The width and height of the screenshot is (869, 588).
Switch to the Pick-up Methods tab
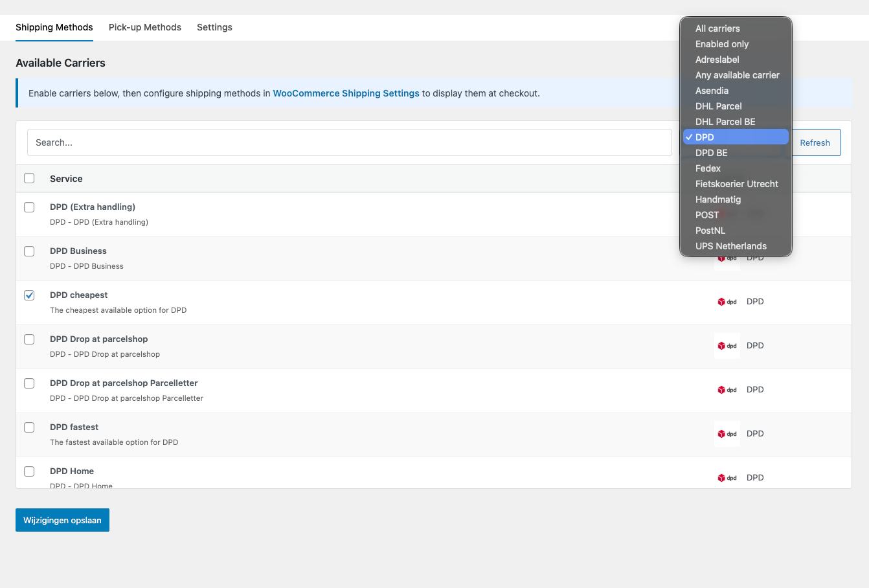[x=145, y=27]
